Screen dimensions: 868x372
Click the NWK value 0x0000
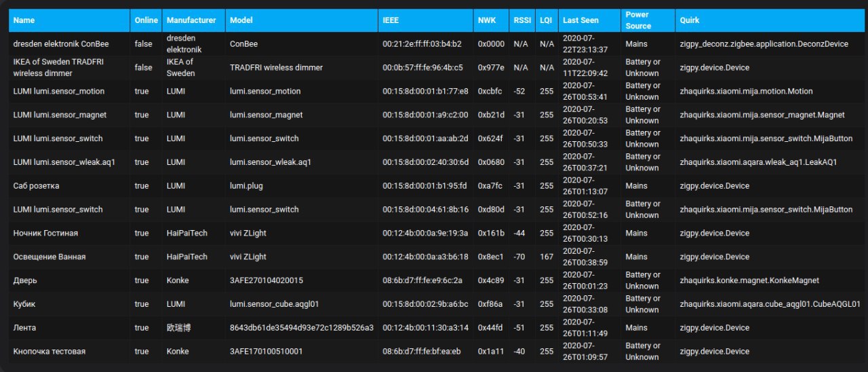[x=491, y=44]
